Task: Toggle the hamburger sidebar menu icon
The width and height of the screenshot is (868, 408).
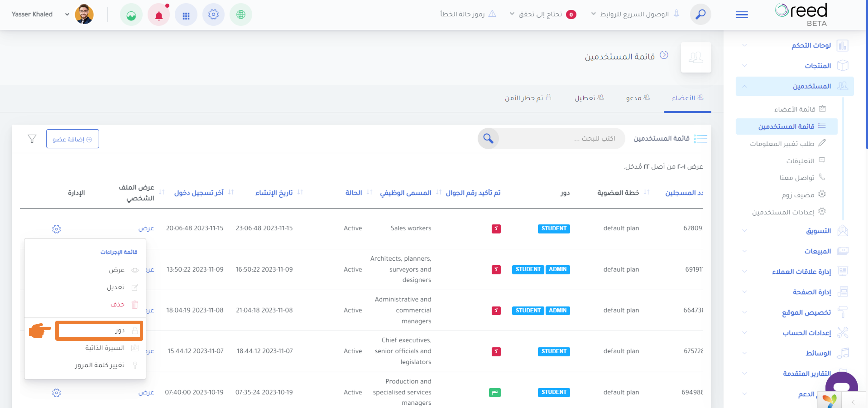Action: click(x=742, y=15)
